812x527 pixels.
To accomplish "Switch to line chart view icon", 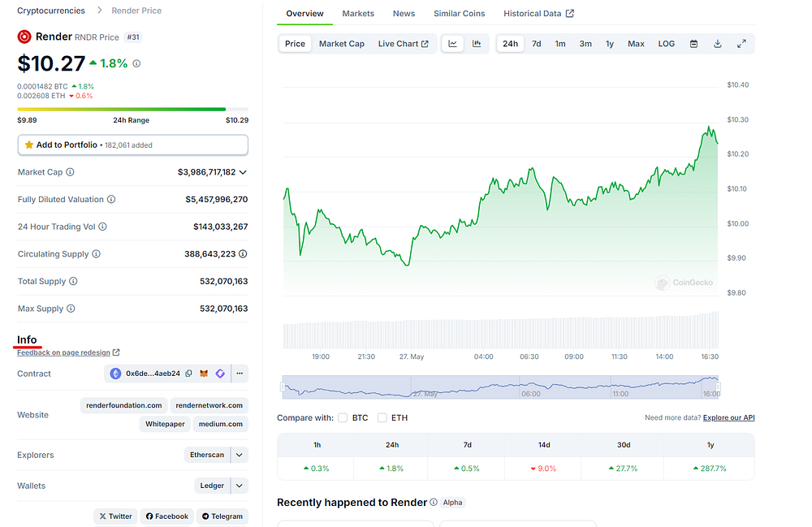I will click(x=452, y=44).
